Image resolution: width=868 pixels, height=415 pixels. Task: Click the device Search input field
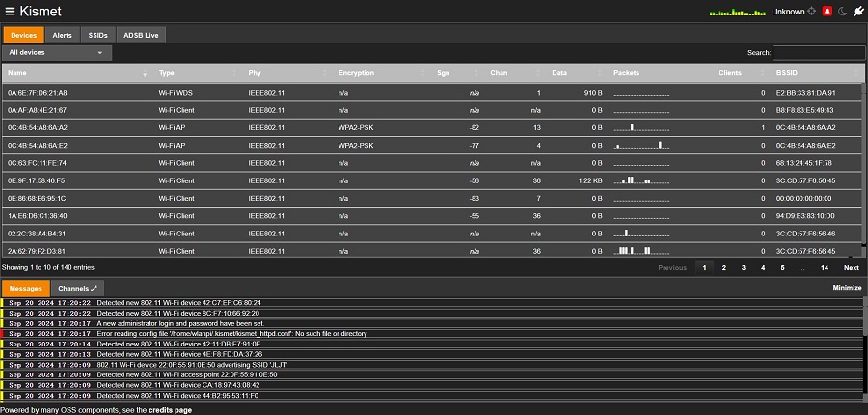tap(818, 53)
